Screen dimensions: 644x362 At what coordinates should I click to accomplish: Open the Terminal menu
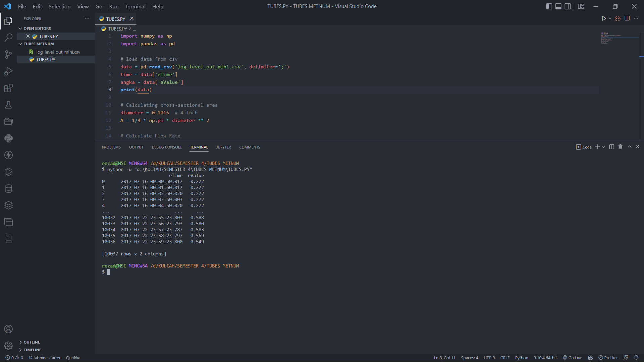click(x=135, y=6)
